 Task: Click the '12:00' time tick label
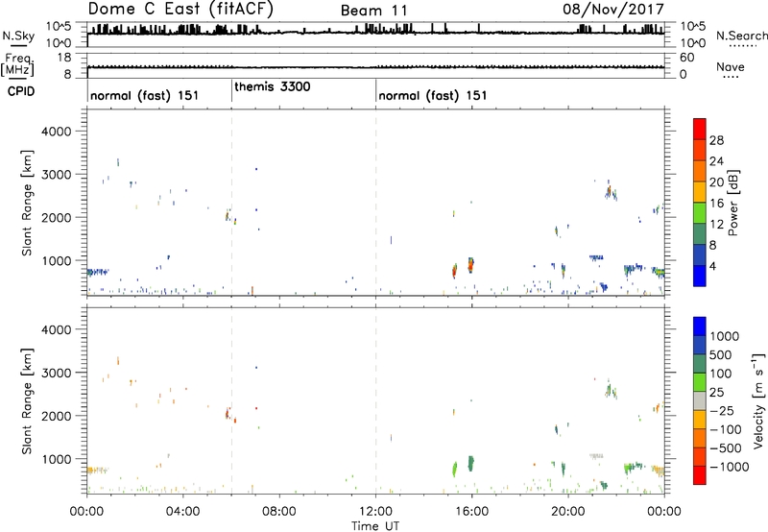click(x=375, y=512)
